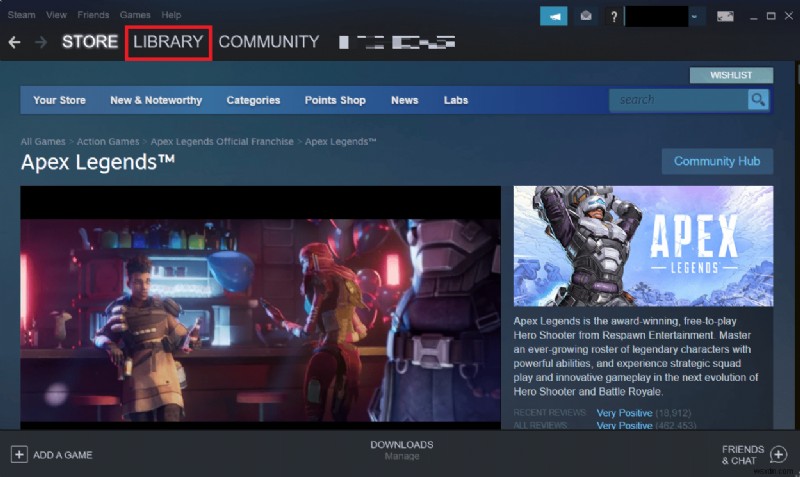This screenshot has height=477, width=800.
Task: Go to Points Shop
Action: [335, 100]
